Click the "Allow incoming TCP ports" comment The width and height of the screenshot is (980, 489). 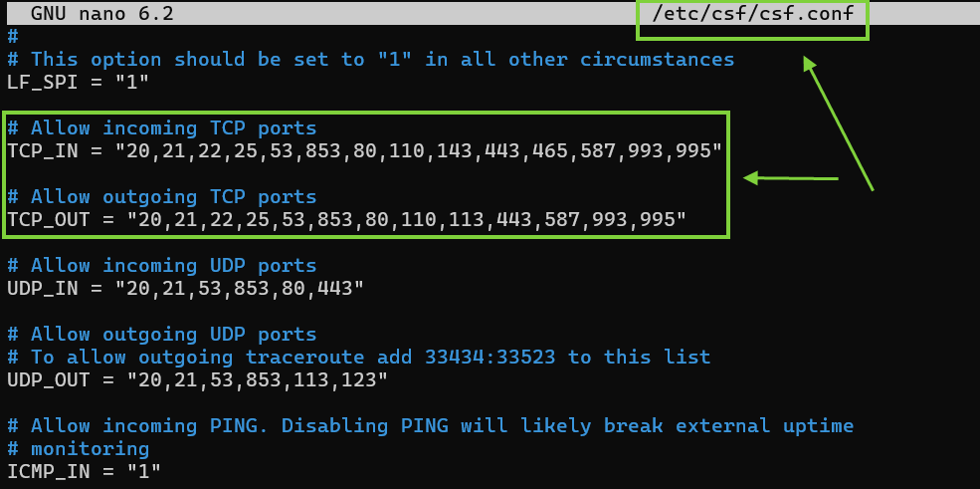click(x=162, y=128)
